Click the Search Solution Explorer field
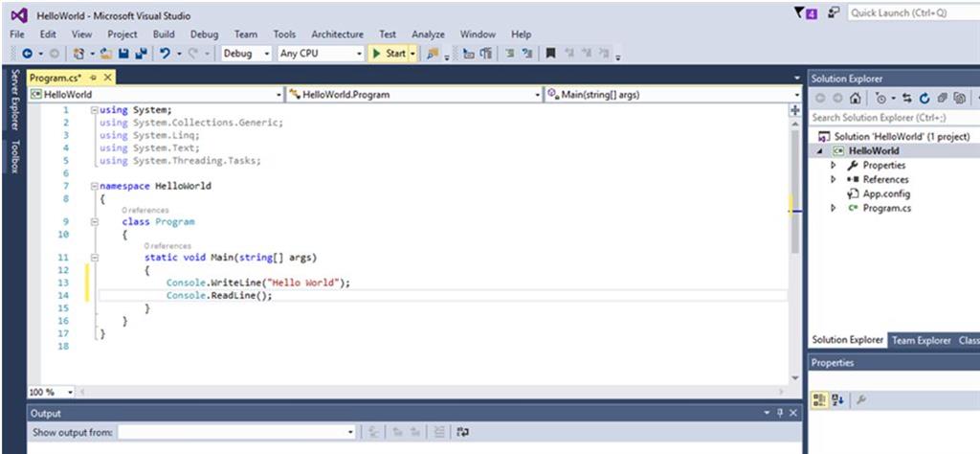980x454 pixels. pos(894,118)
